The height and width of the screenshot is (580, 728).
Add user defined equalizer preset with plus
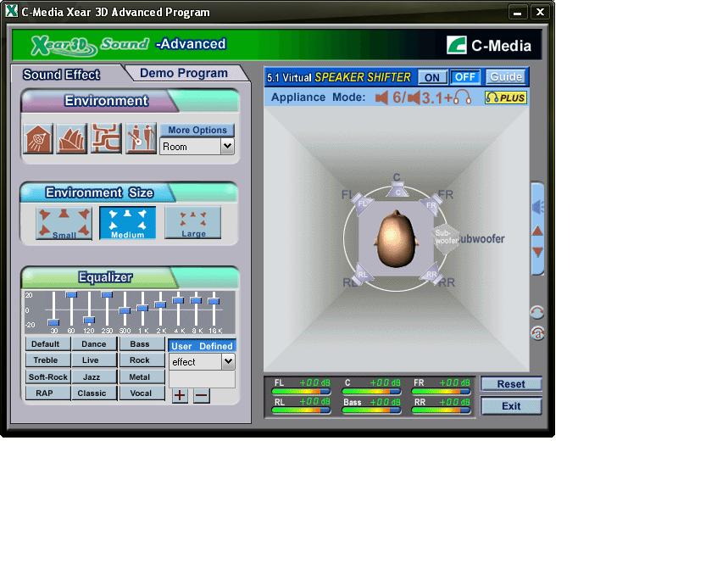coord(180,396)
